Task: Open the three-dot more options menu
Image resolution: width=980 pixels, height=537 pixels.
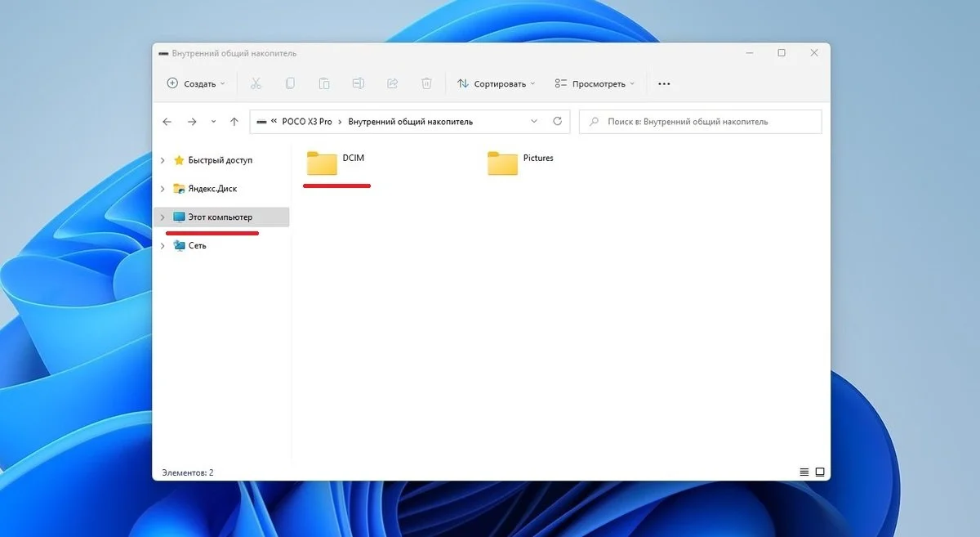Action: point(664,83)
